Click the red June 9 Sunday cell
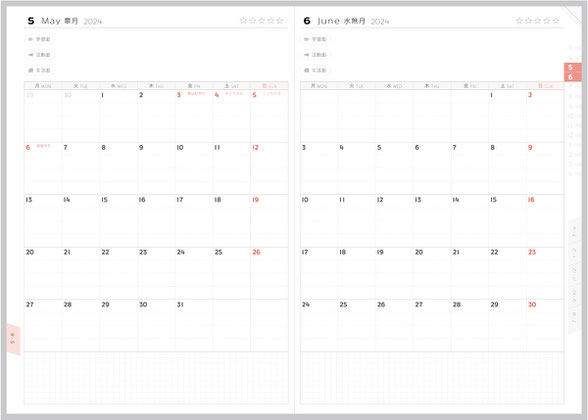Image resolution: width=588 pixels, height=420 pixels. click(545, 168)
